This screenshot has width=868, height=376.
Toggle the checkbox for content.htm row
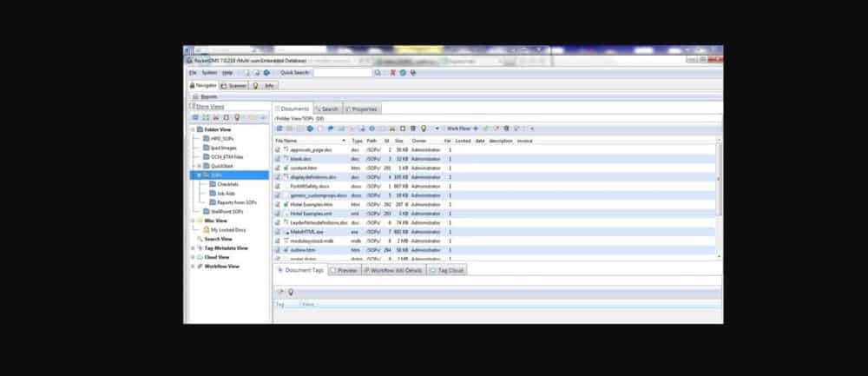278,168
